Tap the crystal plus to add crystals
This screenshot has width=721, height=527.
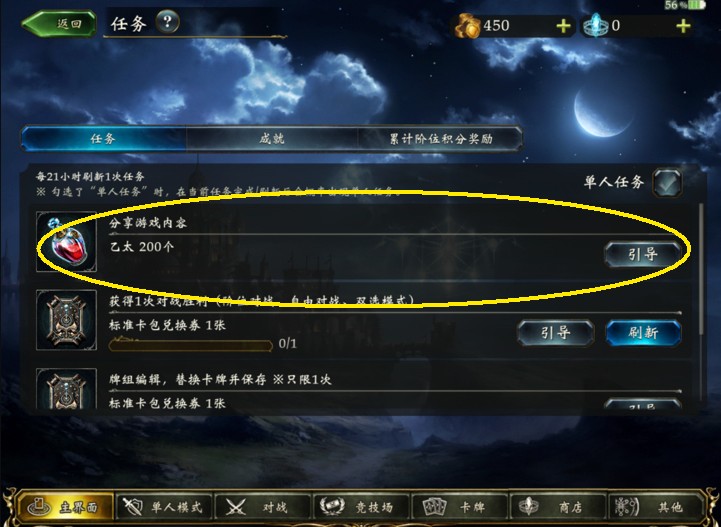(683, 26)
